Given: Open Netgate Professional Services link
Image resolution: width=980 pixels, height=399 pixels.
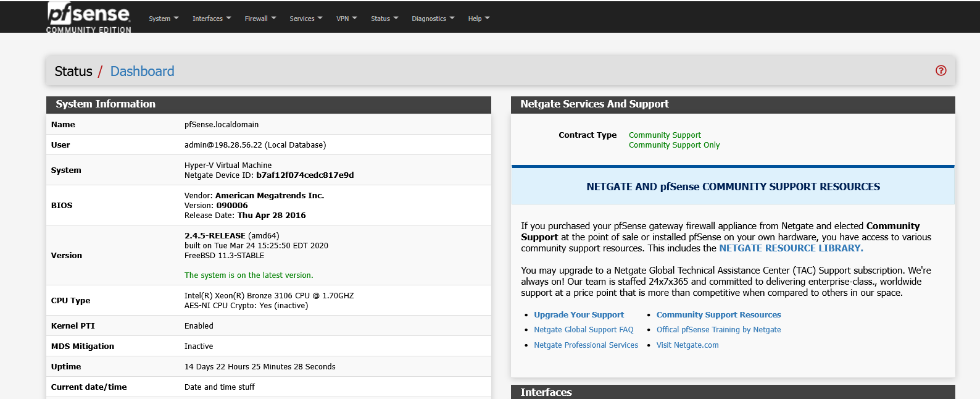Looking at the screenshot, I should point(586,345).
